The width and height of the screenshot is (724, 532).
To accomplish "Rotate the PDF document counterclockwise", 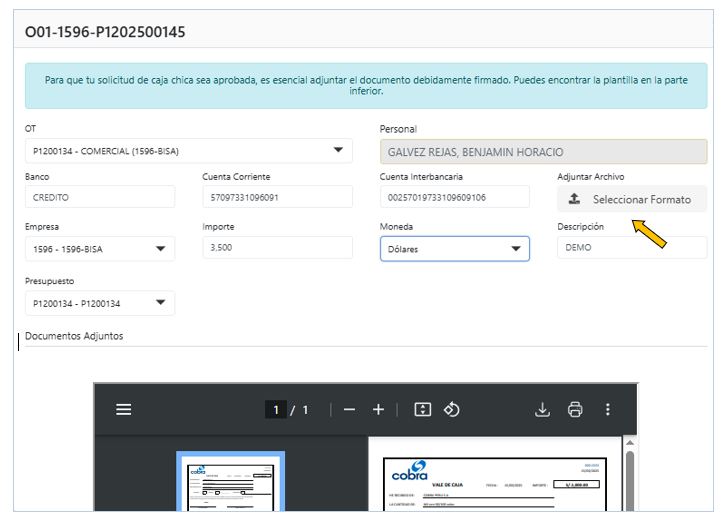I will point(452,410).
